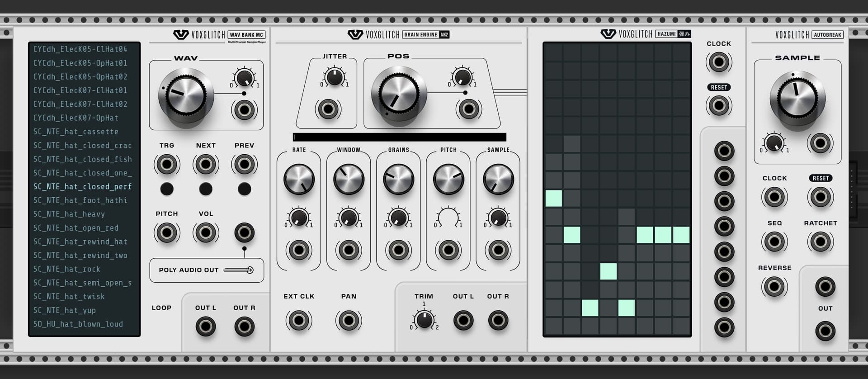Screen dimensions: 868x379
Task: Click the PAN input jack
Action: 349,320
